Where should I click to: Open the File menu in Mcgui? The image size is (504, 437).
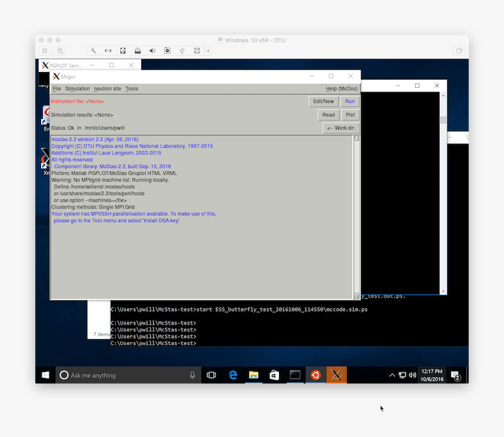point(57,89)
